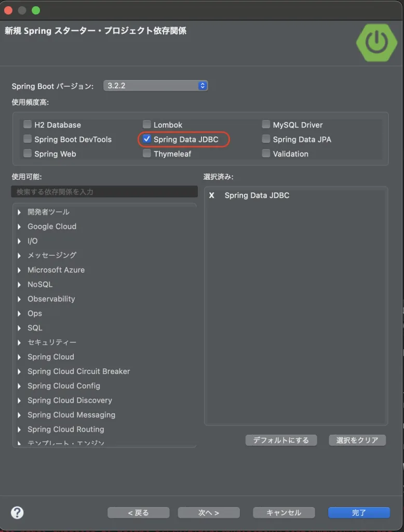Expand Spring Cloud Circuit Breaker category
404x532 pixels.
pos(19,371)
